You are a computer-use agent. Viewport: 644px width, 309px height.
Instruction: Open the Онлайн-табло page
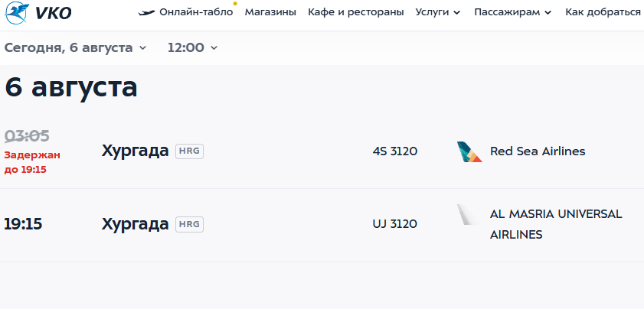(195, 12)
